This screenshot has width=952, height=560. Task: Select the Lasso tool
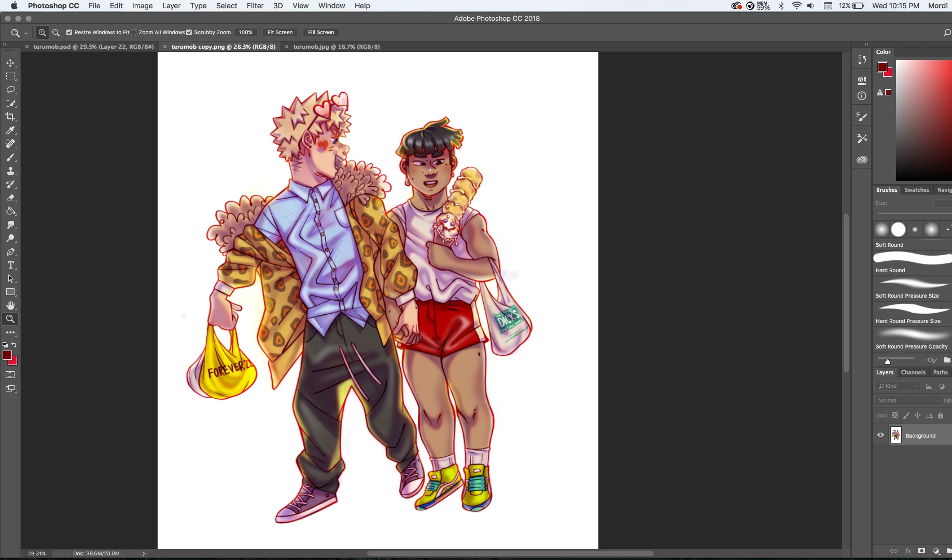tap(10, 90)
